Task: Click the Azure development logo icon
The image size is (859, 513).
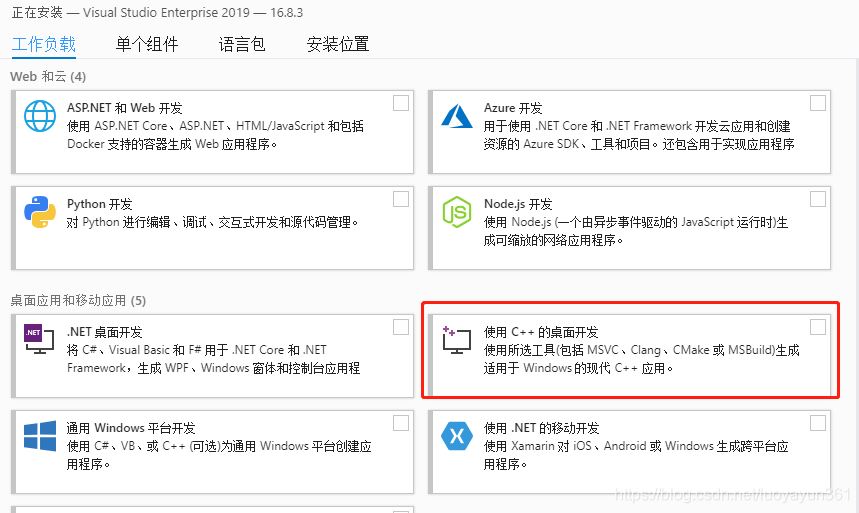Action: [x=457, y=116]
